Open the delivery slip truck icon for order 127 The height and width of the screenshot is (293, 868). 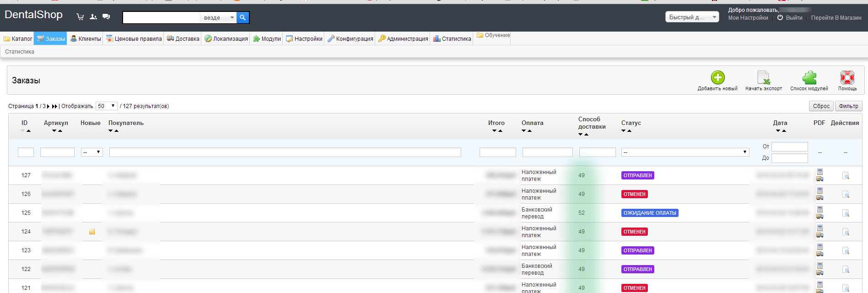point(819,179)
